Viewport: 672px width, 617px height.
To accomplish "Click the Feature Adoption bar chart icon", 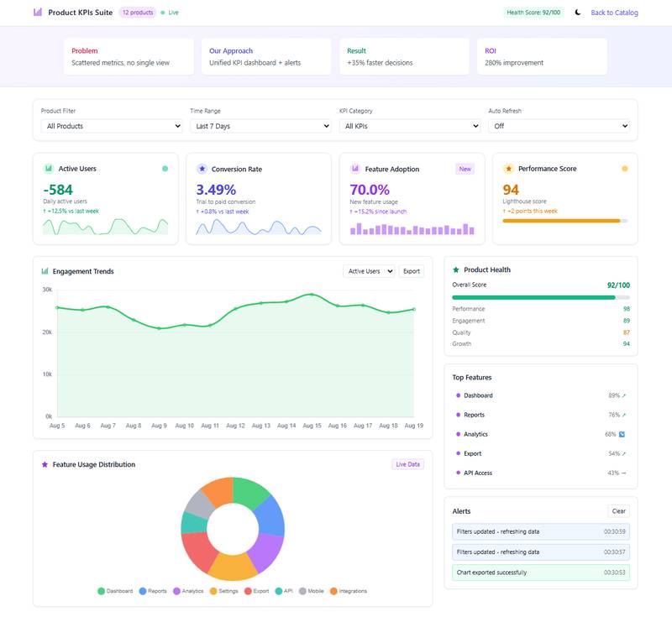I will (x=355, y=169).
